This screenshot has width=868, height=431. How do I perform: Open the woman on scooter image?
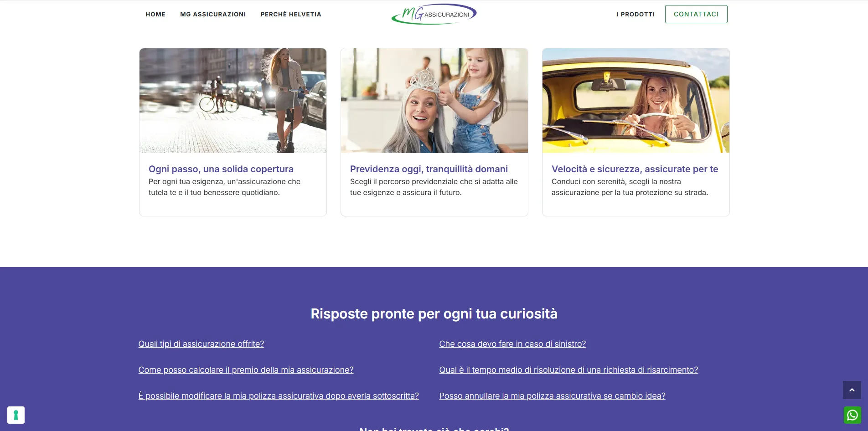pyautogui.click(x=233, y=101)
